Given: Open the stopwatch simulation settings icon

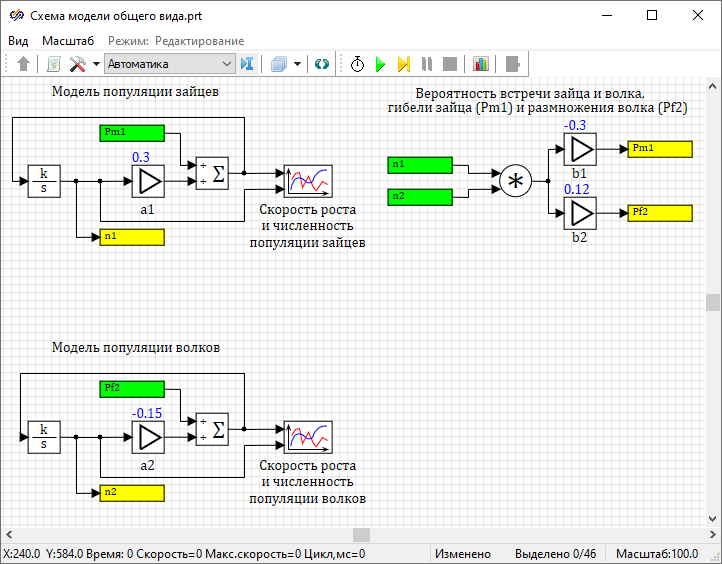Looking at the screenshot, I should [x=357, y=64].
